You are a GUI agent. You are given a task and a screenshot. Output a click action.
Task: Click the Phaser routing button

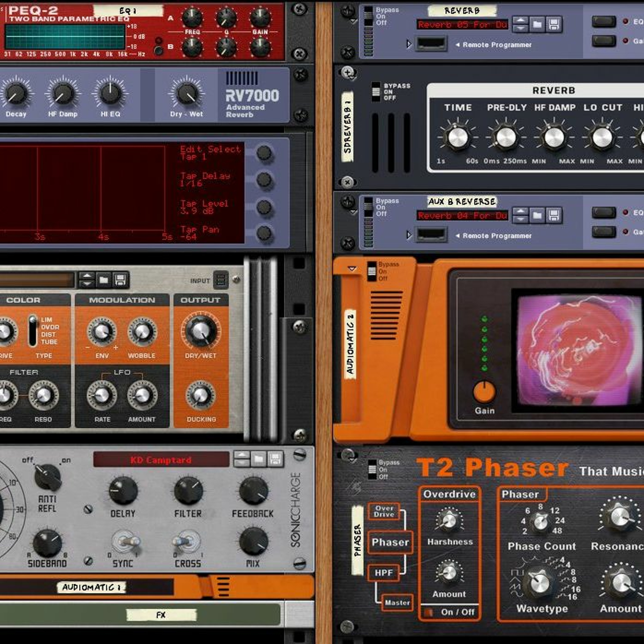click(x=390, y=542)
